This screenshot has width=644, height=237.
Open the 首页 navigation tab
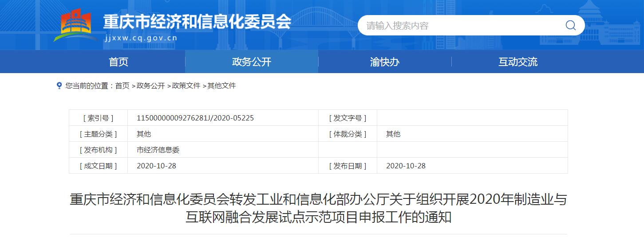point(119,62)
